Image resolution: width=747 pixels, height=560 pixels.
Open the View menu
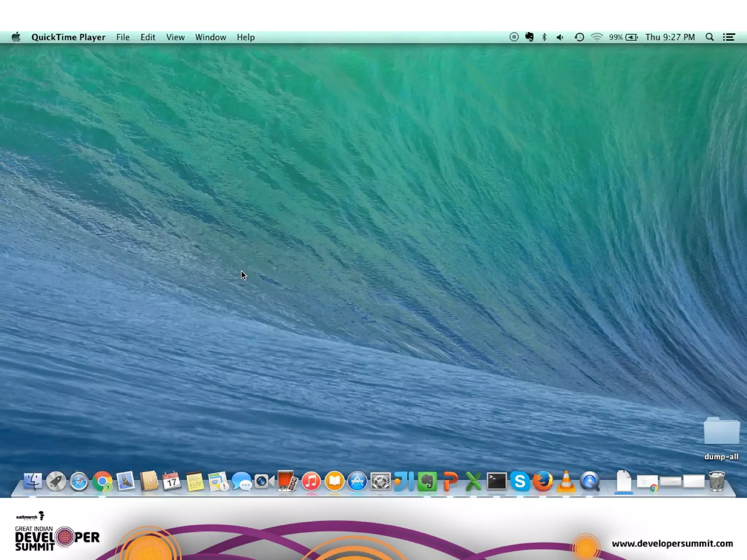tap(175, 37)
